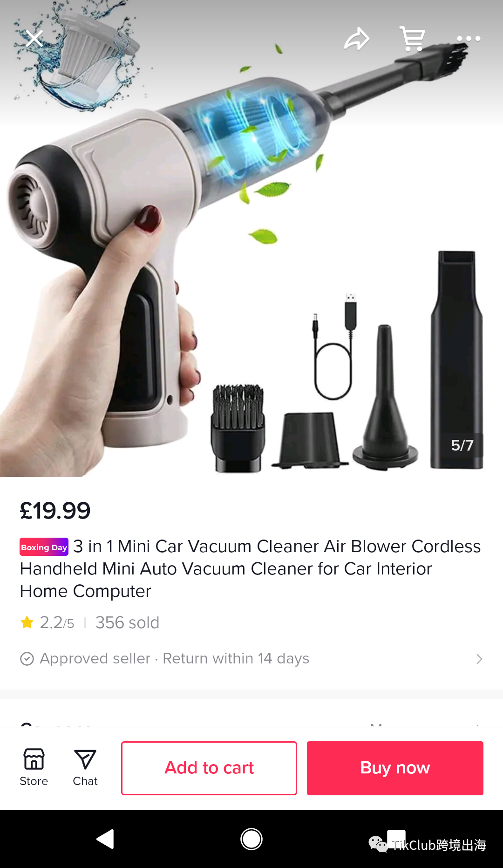This screenshot has height=868, width=503.
Task: Tap the Android home circle button
Action: [251, 839]
